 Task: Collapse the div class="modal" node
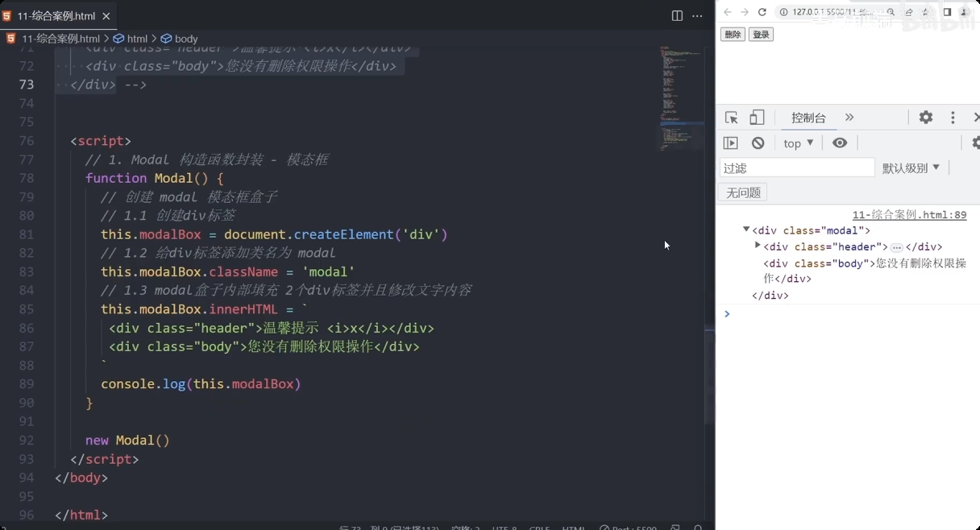pos(746,230)
